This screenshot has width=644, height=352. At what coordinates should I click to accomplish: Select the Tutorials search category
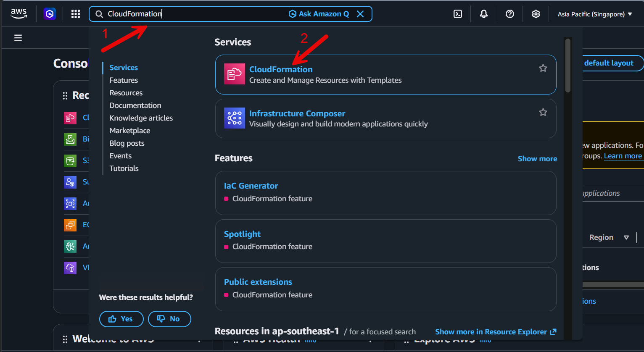click(124, 168)
